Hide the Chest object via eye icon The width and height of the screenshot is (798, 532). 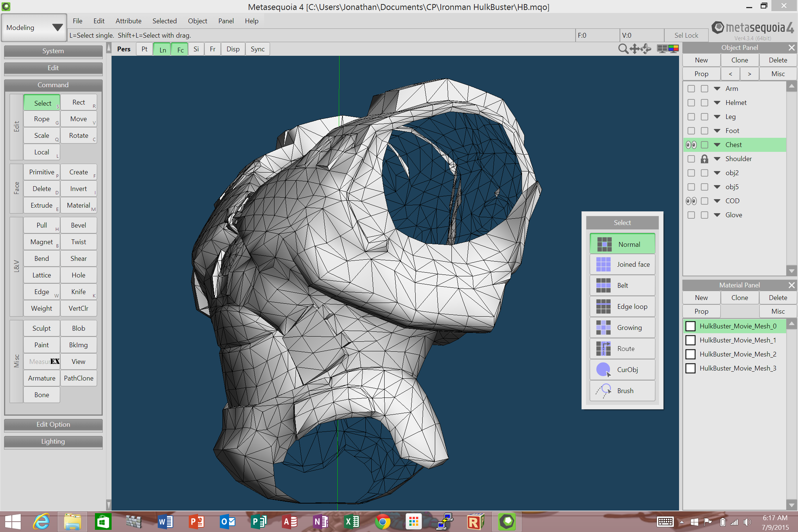(x=691, y=145)
